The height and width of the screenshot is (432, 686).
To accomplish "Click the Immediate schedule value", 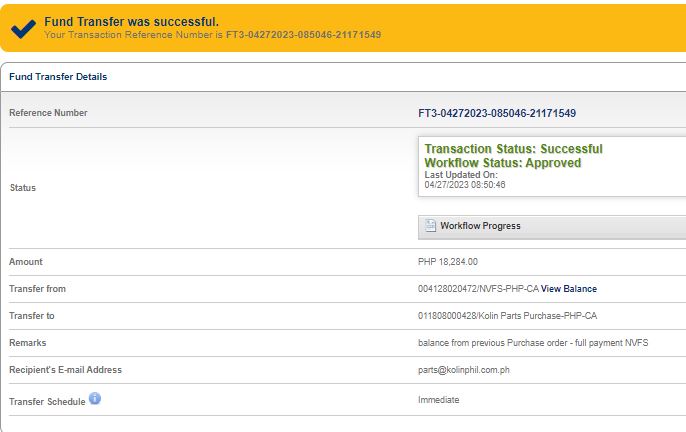I will (x=438, y=399).
